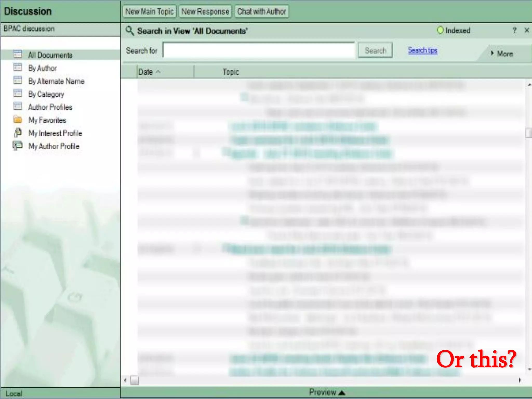The image size is (532, 399).
Task: Click the search bar help question mark
Action: point(514,30)
